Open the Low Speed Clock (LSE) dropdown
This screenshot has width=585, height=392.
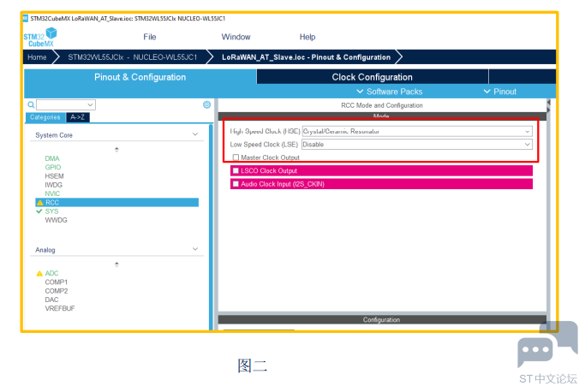coord(417,145)
